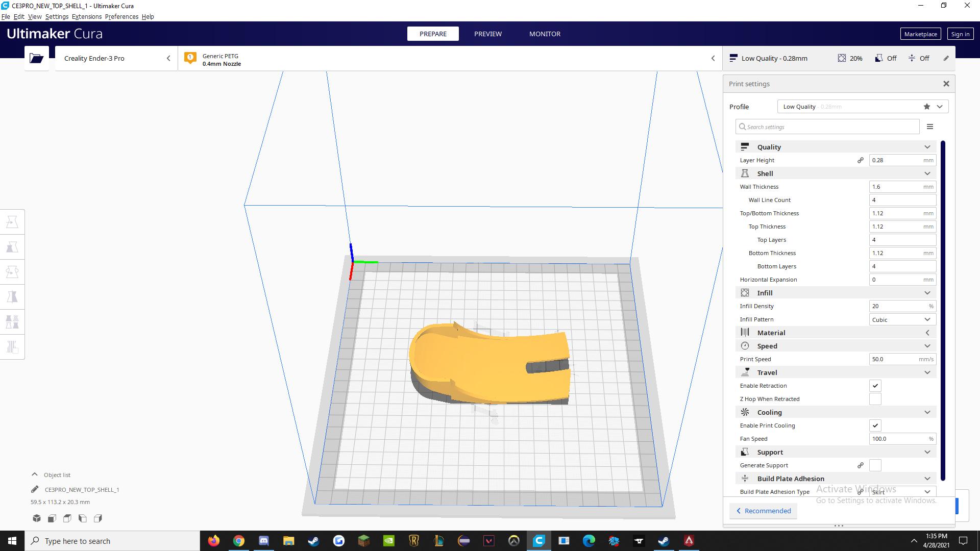The height and width of the screenshot is (551, 980).
Task: Click the profile star icon
Action: [926, 107]
